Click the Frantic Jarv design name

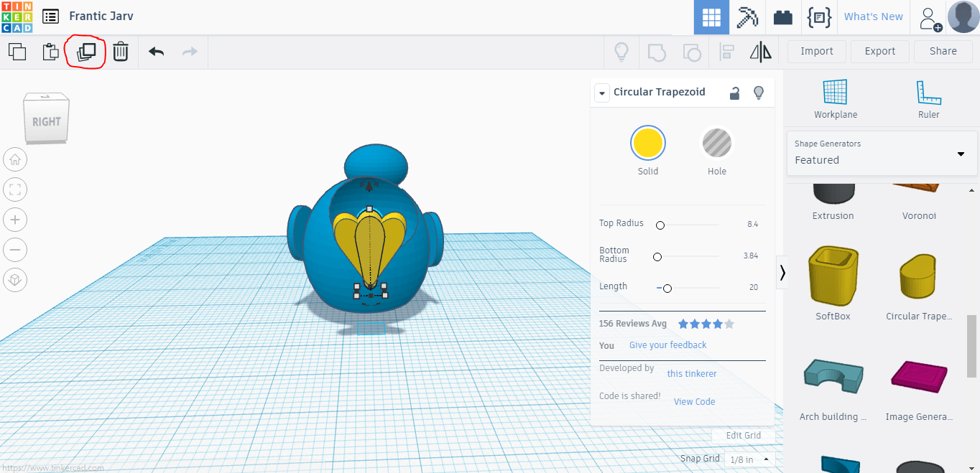tap(101, 17)
